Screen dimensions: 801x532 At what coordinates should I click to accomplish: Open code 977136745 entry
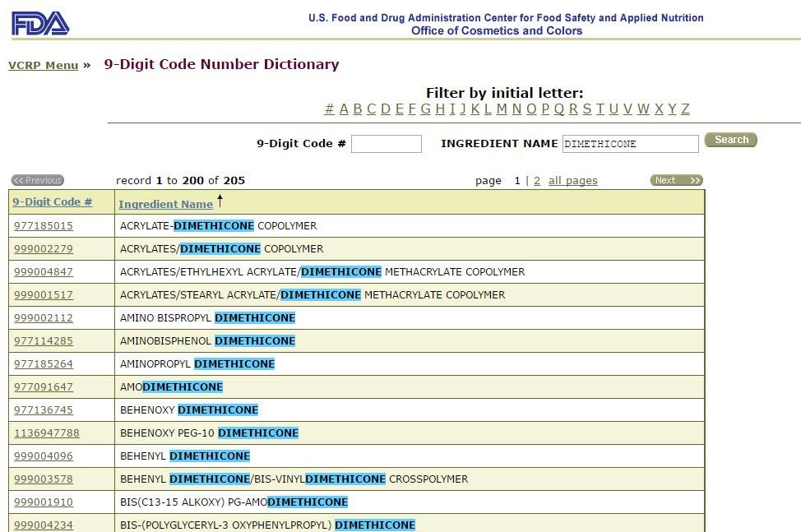[x=44, y=410]
